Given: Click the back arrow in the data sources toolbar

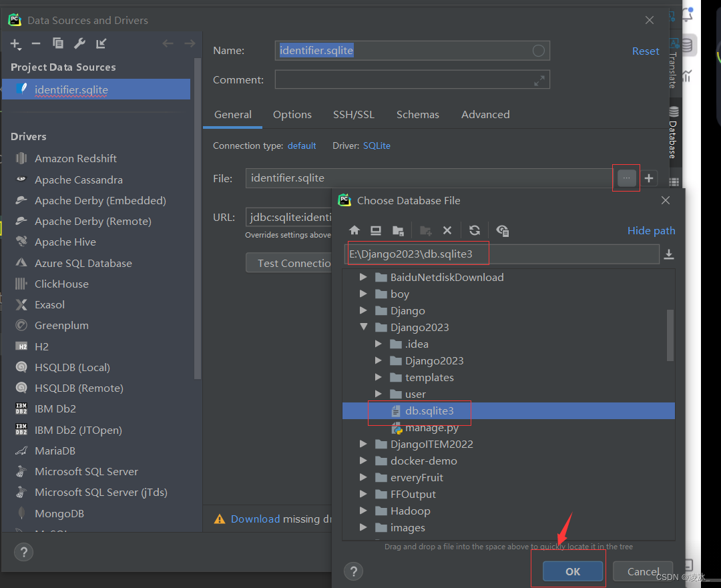Looking at the screenshot, I should pos(168,43).
